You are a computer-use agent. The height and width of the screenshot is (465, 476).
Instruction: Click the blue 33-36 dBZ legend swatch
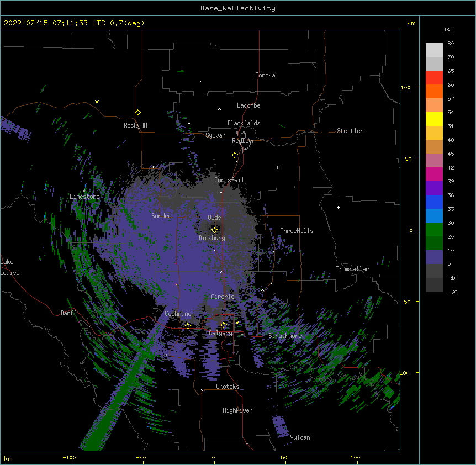coord(434,202)
